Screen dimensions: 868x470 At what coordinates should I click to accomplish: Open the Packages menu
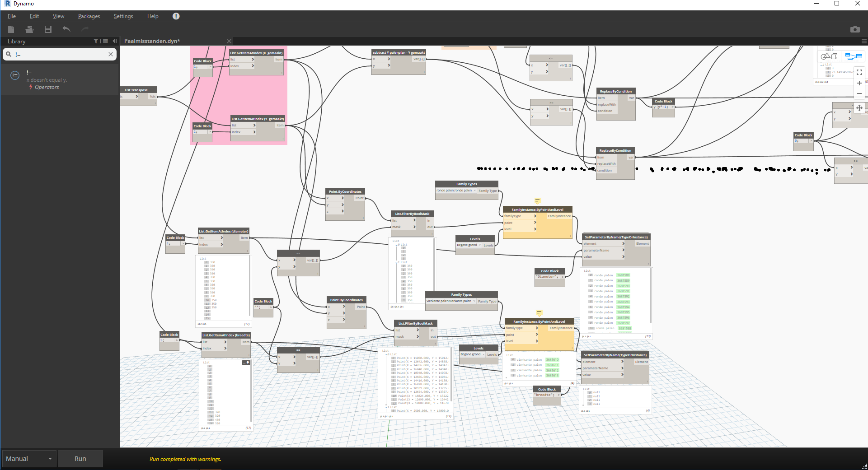coord(89,16)
